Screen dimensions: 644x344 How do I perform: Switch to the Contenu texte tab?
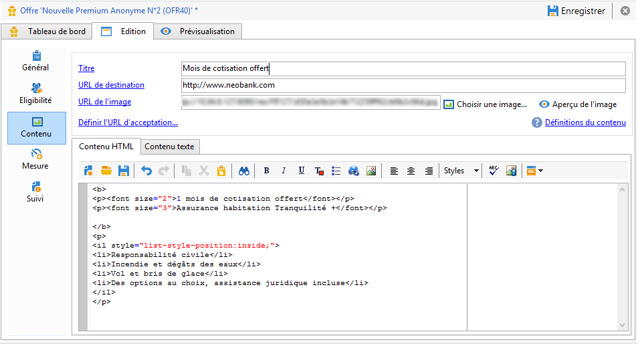click(170, 147)
